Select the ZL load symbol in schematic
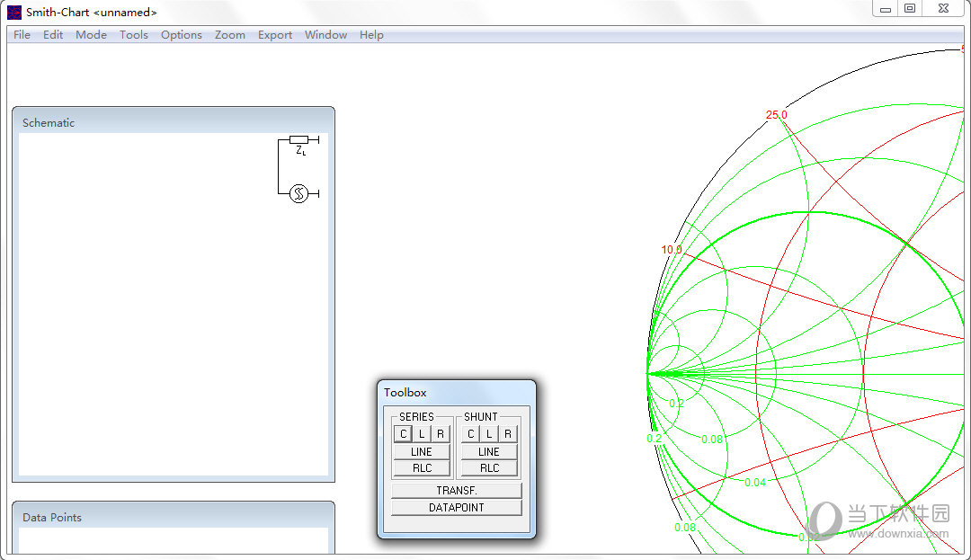Image resolution: width=971 pixels, height=560 pixels. tap(299, 140)
